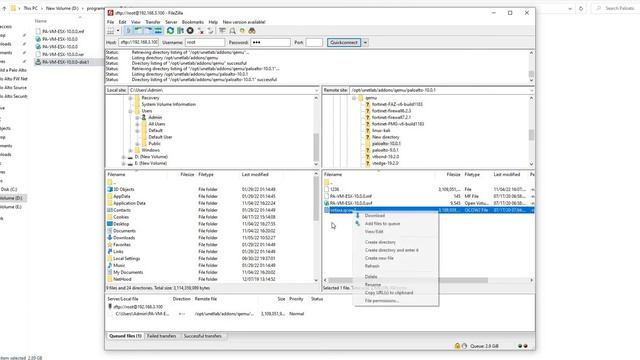The height and width of the screenshot is (360, 640).
Task: Open directory listing filters dialog
Action: click(222, 31)
